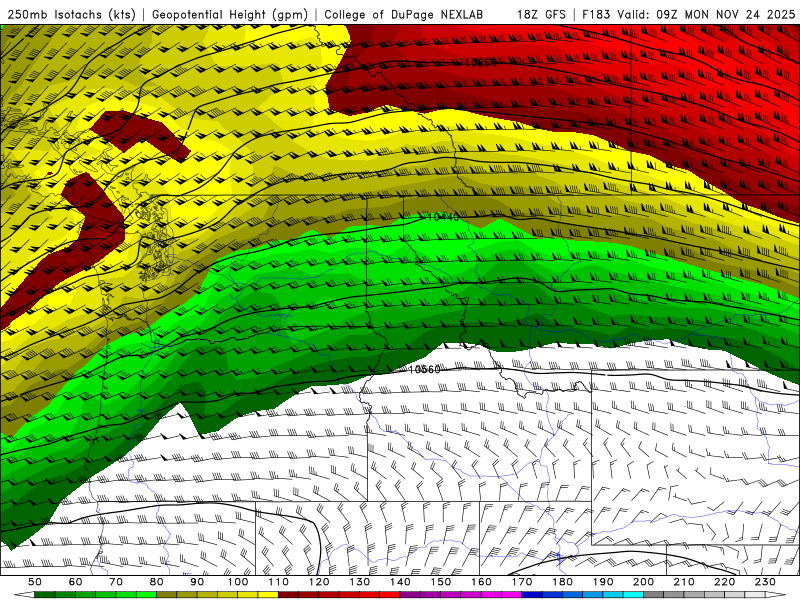The height and width of the screenshot is (600, 800).
Task: Click the 60 value on the color scale
Action: pyautogui.click(x=75, y=582)
